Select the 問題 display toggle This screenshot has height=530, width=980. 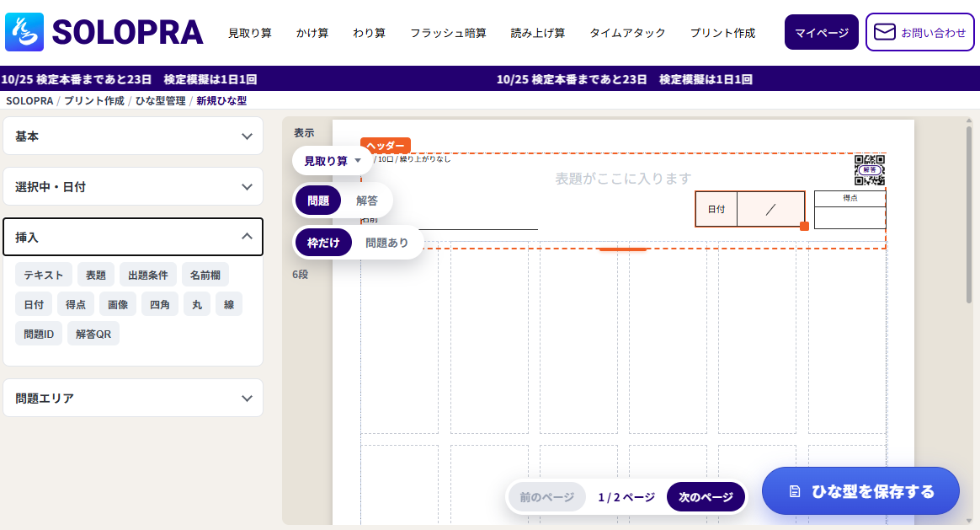coord(318,201)
